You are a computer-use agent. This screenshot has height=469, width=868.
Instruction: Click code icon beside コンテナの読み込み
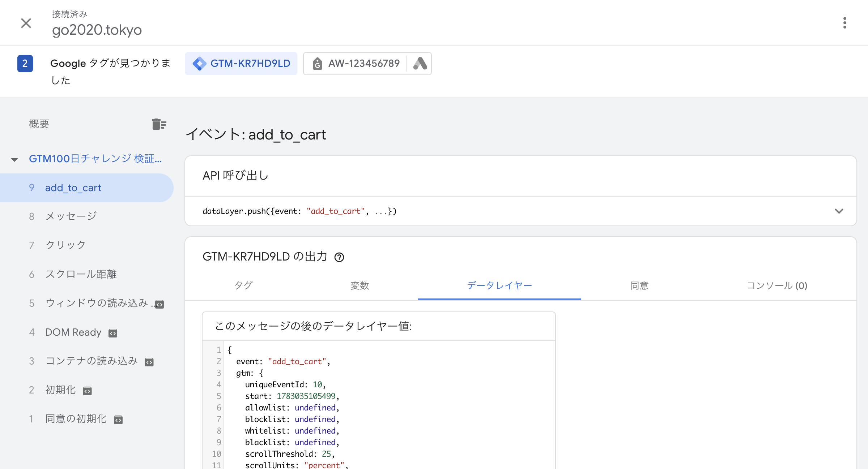pyautogui.click(x=149, y=362)
